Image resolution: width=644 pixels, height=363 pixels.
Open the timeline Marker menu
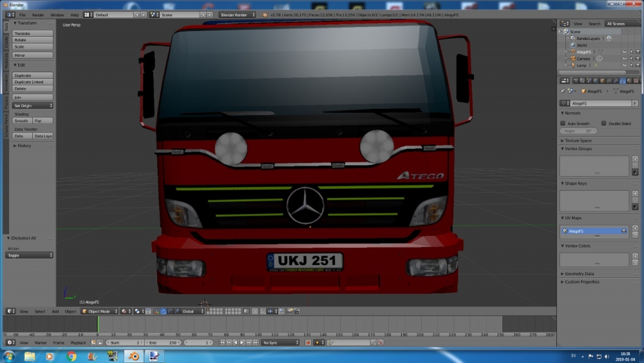(41, 342)
